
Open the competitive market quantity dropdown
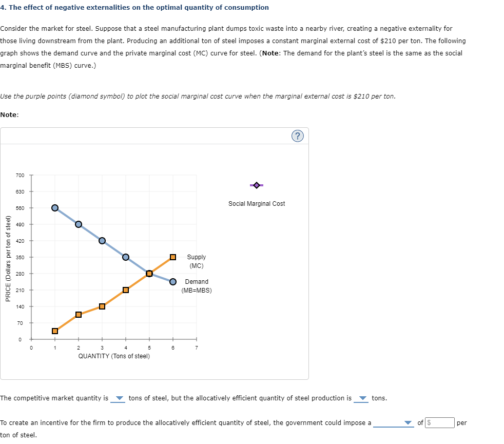[x=120, y=398]
